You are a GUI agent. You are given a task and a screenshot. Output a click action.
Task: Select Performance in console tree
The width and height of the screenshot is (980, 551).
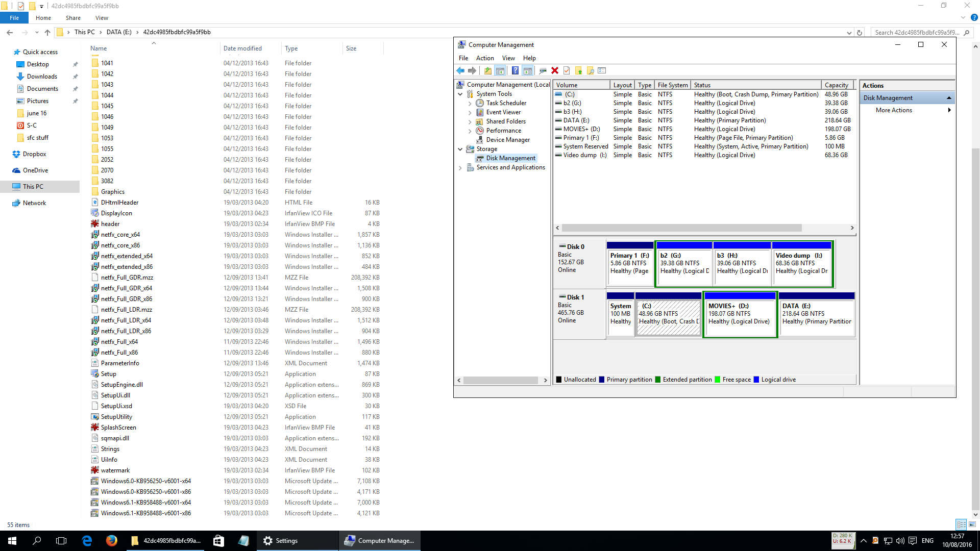click(x=503, y=131)
